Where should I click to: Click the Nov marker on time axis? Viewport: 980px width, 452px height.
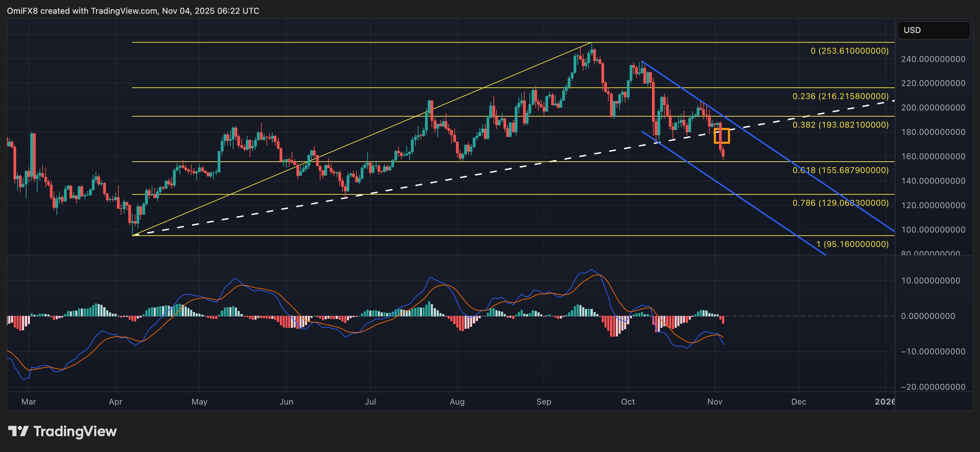(x=715, y=402)
